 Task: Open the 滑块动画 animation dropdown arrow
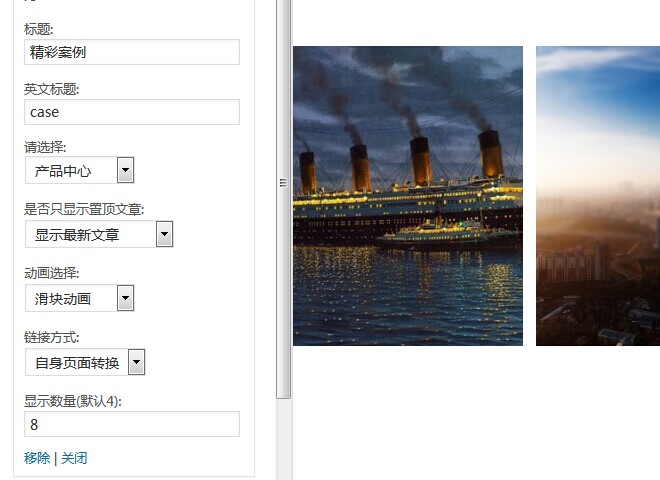pos(125,298)
